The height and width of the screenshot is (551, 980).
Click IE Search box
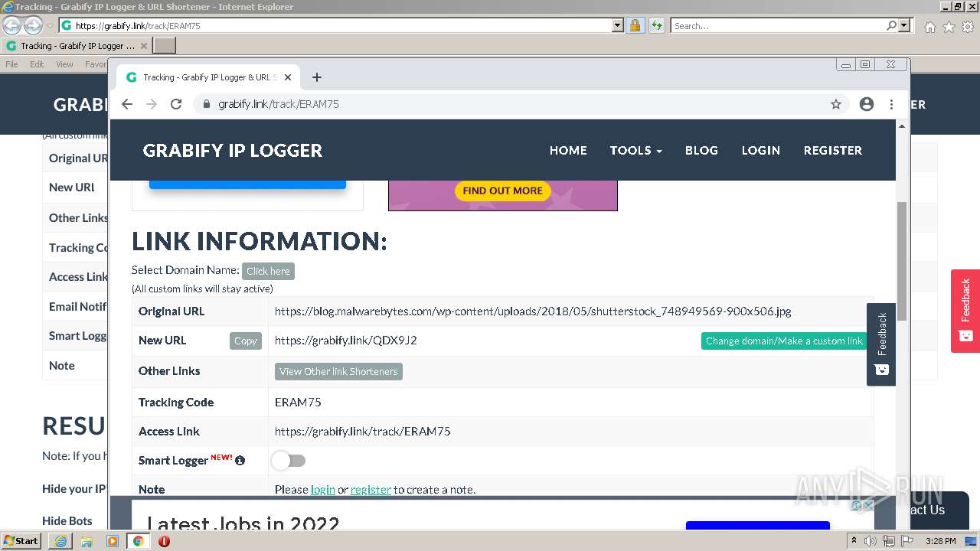[777, 25]
